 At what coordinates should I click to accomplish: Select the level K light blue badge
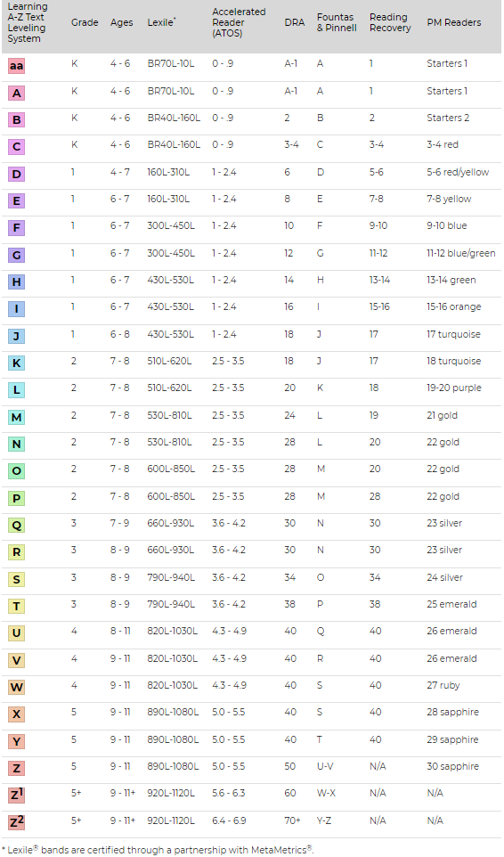tap(16, 363)
